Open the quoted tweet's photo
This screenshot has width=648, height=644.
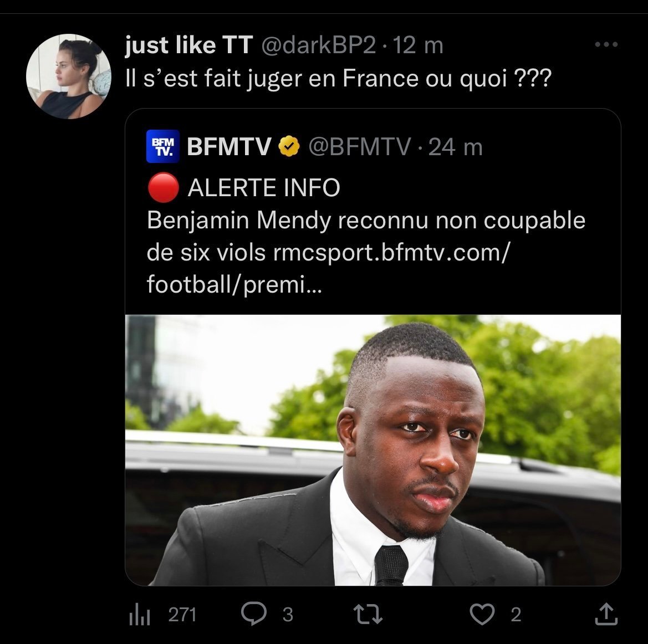tap(373, 449)
